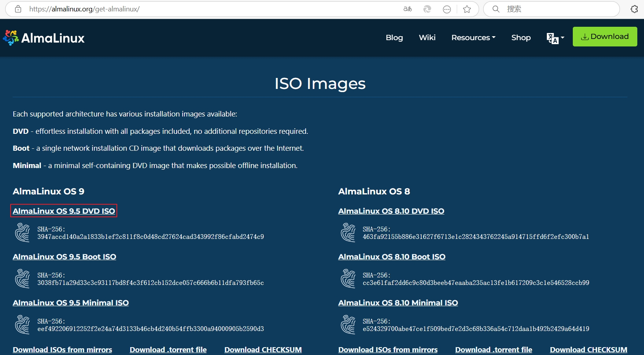
Task: Open the Blog page
Action: click(x=394, y=38)
